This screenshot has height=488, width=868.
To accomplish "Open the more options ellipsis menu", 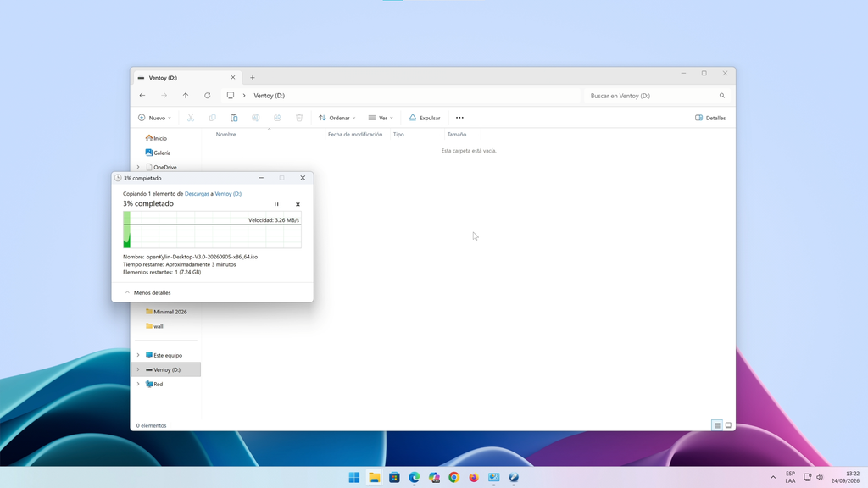I will pos(459,118).
